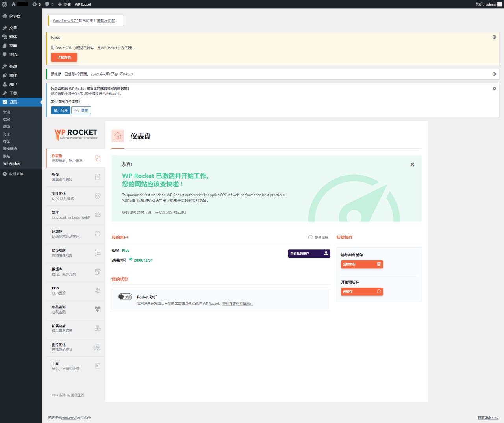Open the 预缓存 refresh icon tab

(97, 234)
